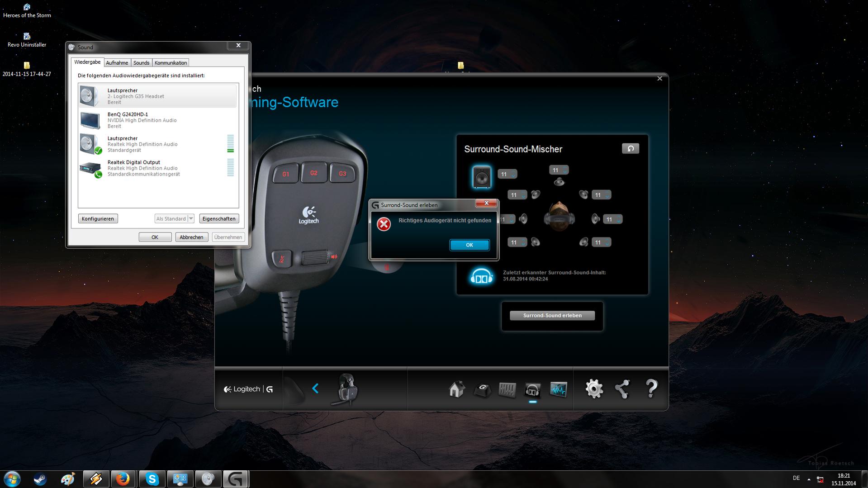Open Paint from the taskbar
The height and width of the screenshot is (488, 868).
(x=68, y=479)
